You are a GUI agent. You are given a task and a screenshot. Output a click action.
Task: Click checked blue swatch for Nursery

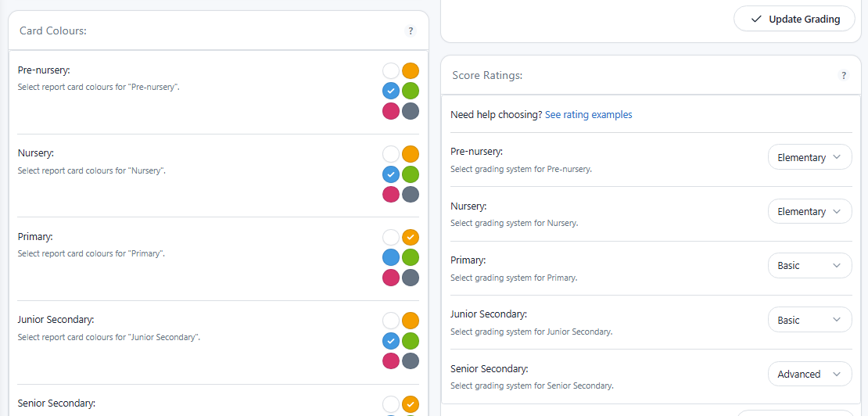[391, 174]
